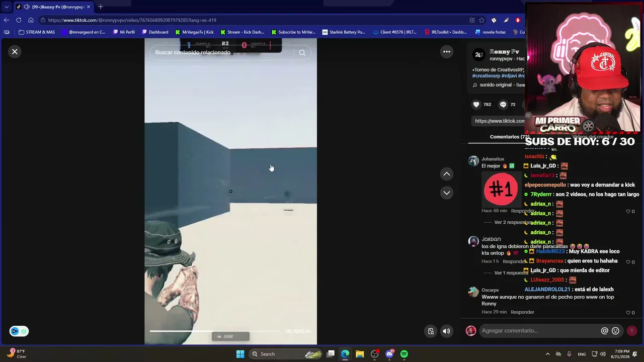Close the TikTok video viewer

15,51
